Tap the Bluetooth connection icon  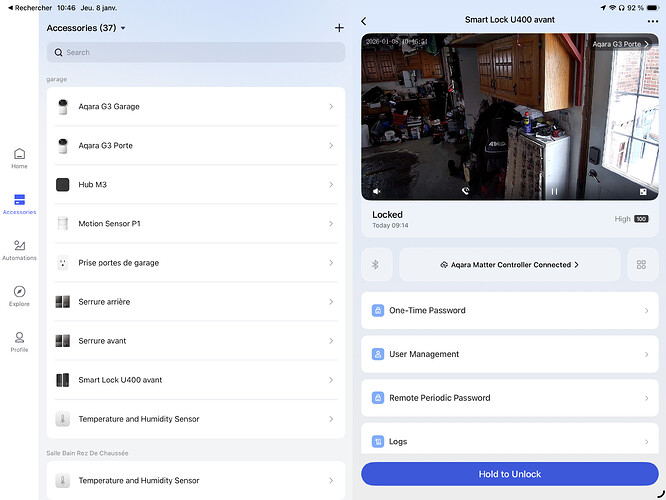point(377,265)
